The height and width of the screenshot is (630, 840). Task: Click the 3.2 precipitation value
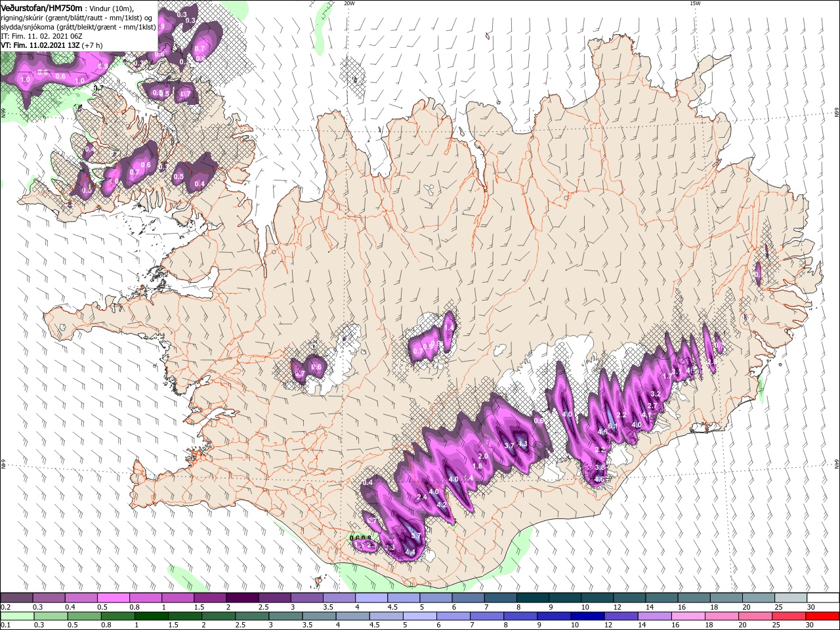(x=655, y=394)
